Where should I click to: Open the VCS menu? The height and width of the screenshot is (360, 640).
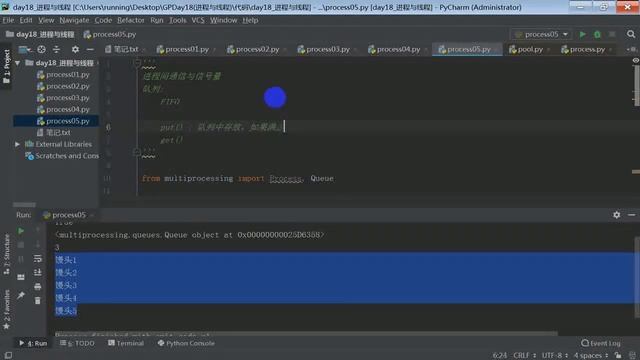tap(198, 20)
